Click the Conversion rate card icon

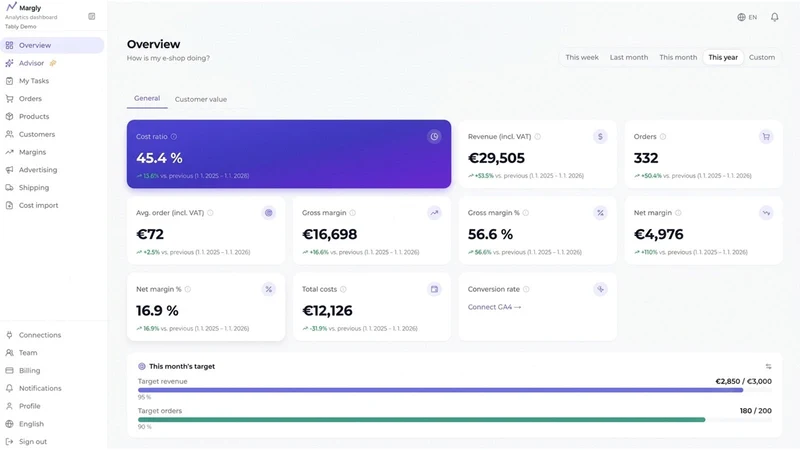[600, 289]
